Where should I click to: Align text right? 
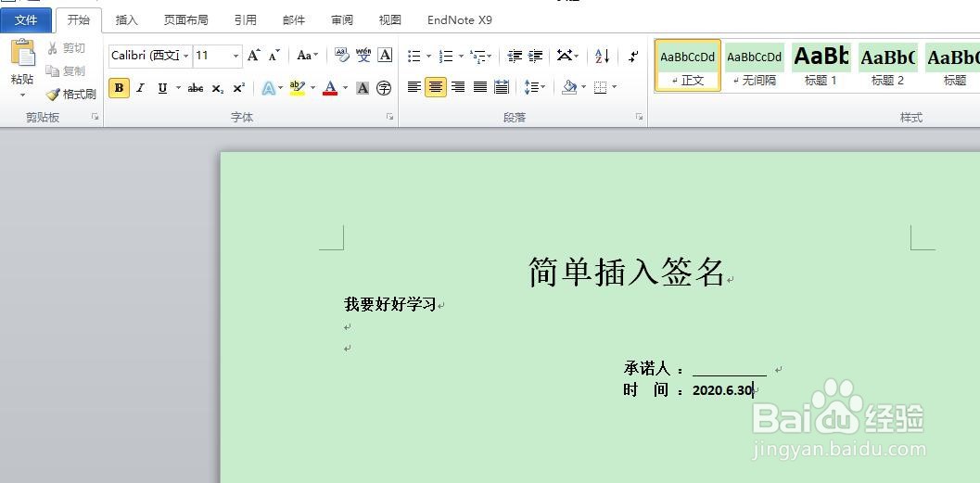pyautogui.click(x=458, y=87)
